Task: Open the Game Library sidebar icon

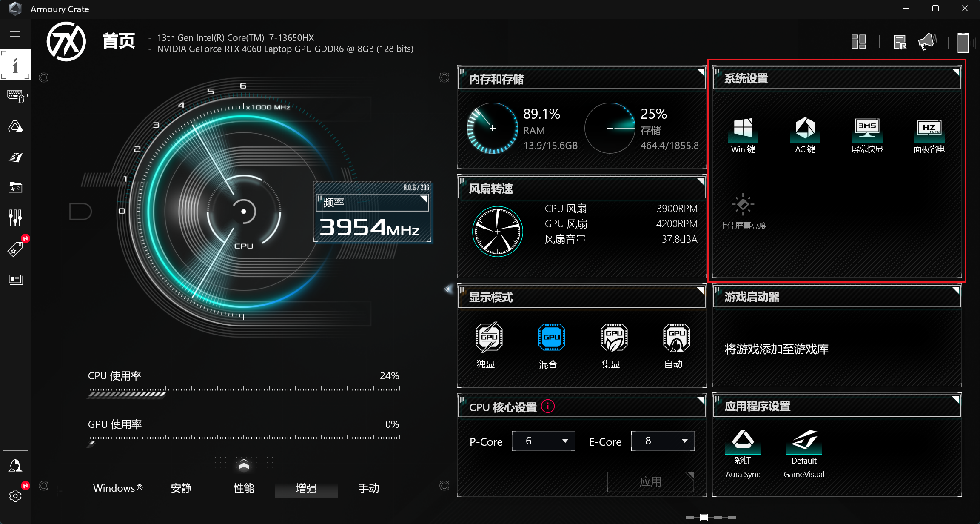Action: click(x=15, y=187)
